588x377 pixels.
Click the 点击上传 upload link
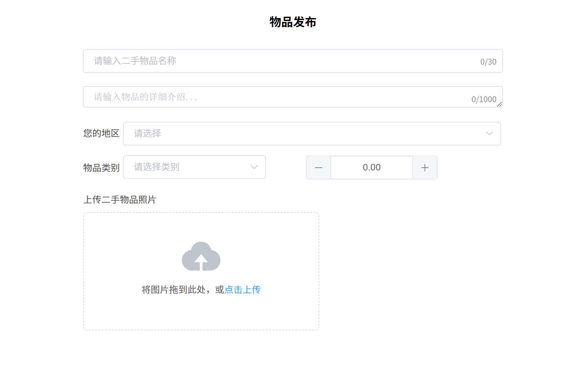[242, 290]
